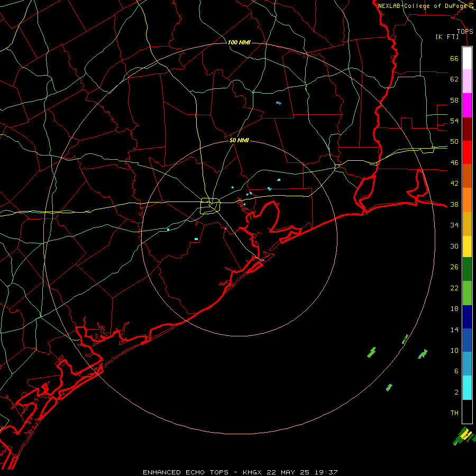Click the "50" legend value

pos(454,142)
